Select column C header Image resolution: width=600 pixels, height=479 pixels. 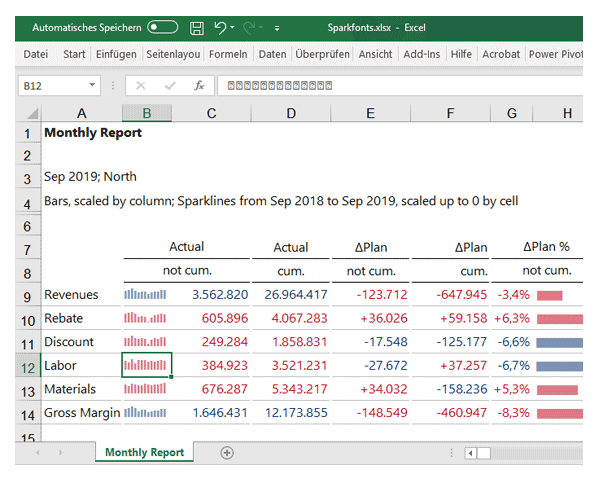pyautogui.click(x=211, y=113)
